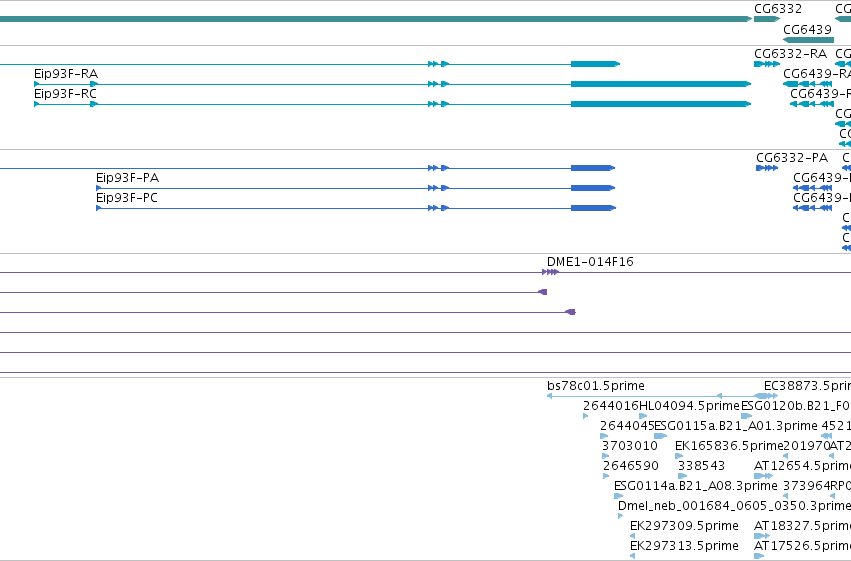Select the unlabeled transcript's short thick exon above Eip93F-RA
The height and width of the screenshot is (561, 851).
point(595,64)
